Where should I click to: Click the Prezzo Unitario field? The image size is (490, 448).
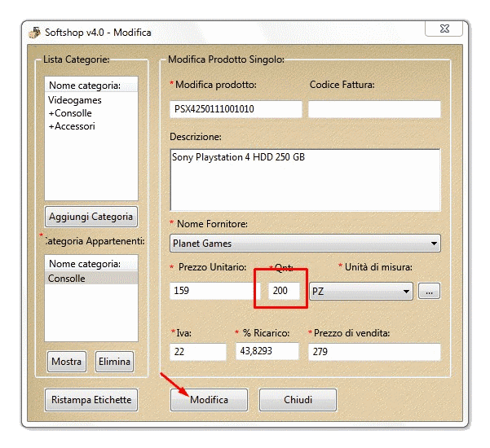214,291
